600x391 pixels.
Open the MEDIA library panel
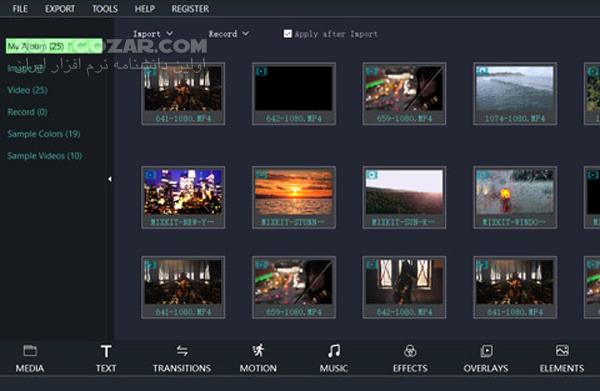point(30,359)
